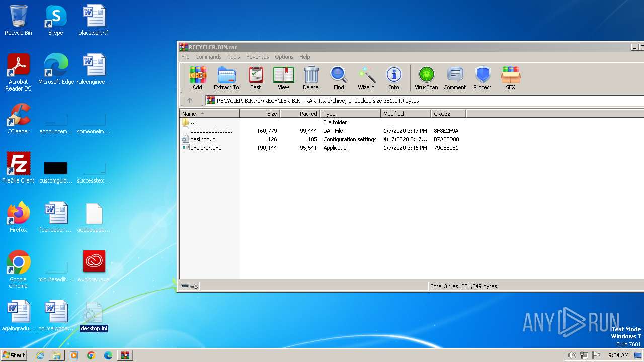Open File Explorer from taskbar
The image size is (644, 362).
(57, 355)
